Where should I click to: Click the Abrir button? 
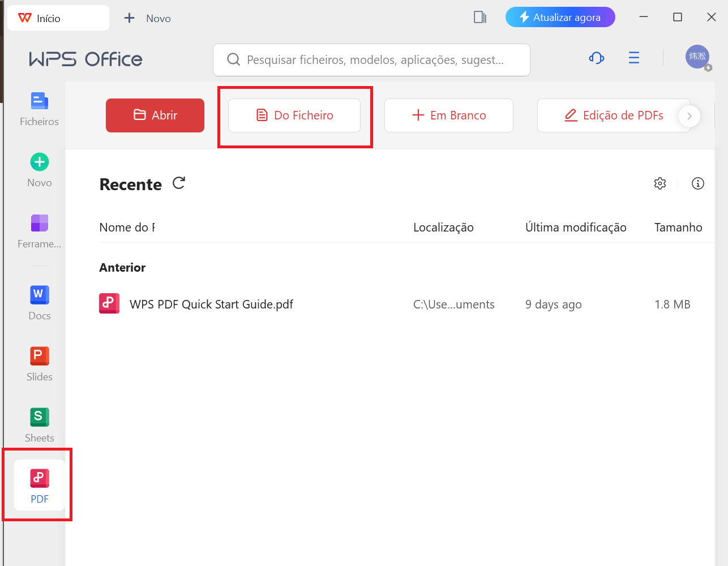pos(155,115)
